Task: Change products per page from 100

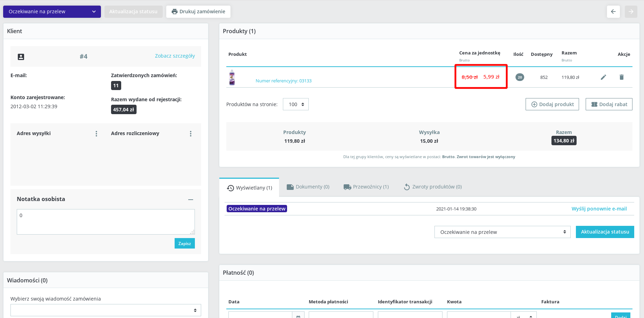Action: 295,104
